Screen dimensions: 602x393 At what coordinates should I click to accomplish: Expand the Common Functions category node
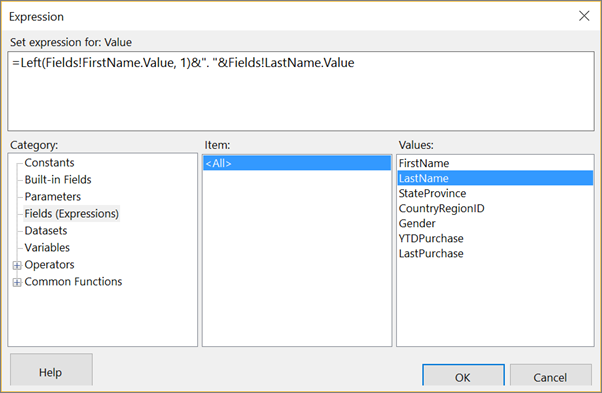[17, 282]
